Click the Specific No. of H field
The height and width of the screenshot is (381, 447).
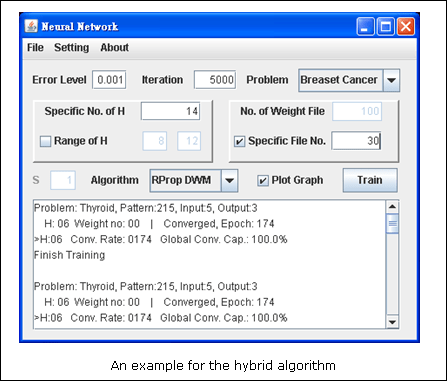pyautogui.click(x=171, y=111)
